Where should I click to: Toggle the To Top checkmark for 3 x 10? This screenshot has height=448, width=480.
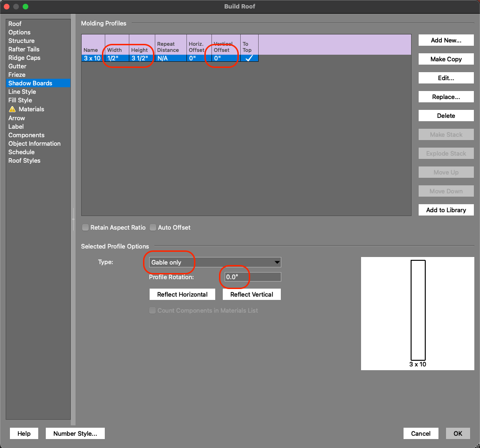(x=249, y=58)
